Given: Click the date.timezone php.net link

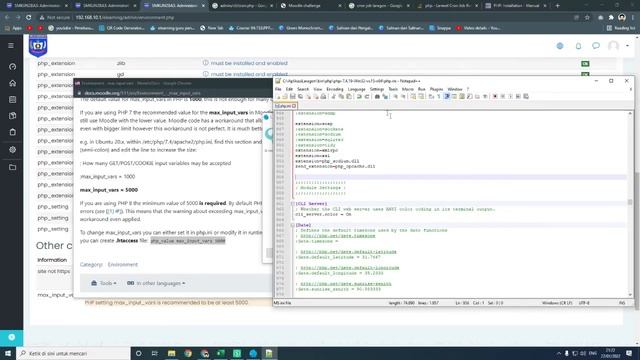Looking at the screenshot, I should pos(338,236).
